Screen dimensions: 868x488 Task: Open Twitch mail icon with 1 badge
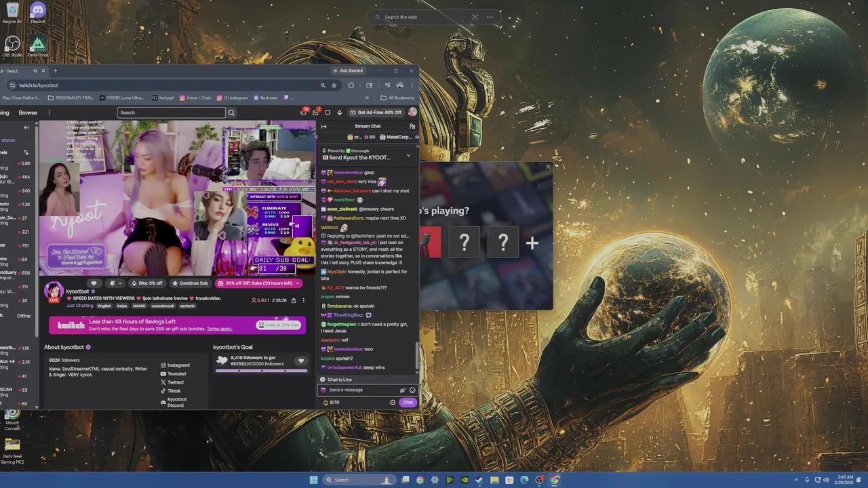click(316, 112)
